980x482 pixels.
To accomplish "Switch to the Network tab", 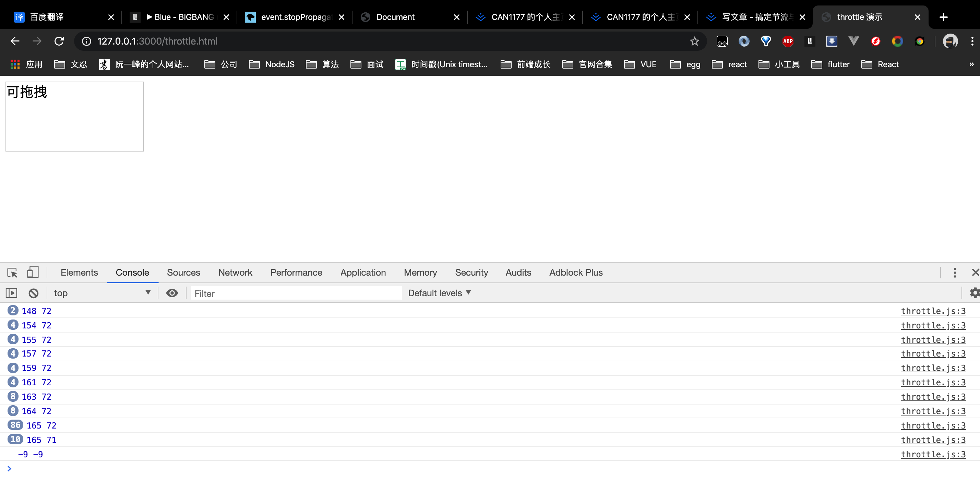I will (x=235, y=273).
